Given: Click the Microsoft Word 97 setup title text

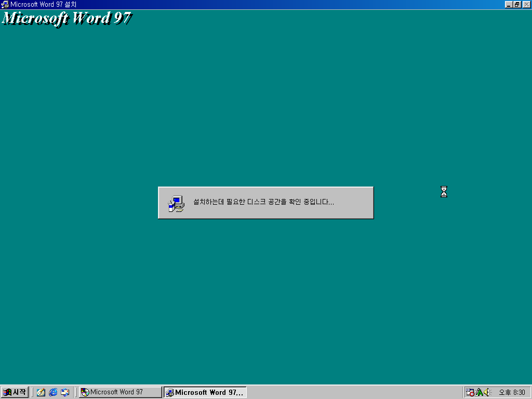Looking at the screenshot, I should point(44,4).
